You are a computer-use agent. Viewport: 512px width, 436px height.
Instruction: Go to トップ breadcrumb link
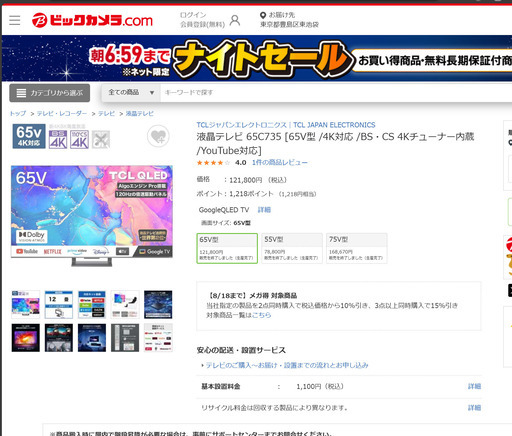pos(18,113)
